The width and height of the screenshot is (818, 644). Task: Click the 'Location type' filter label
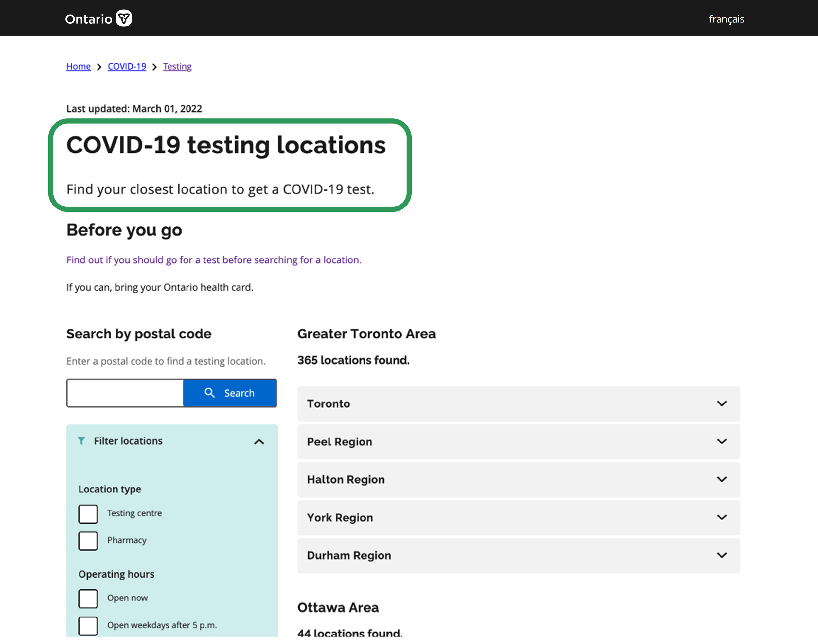110,489
